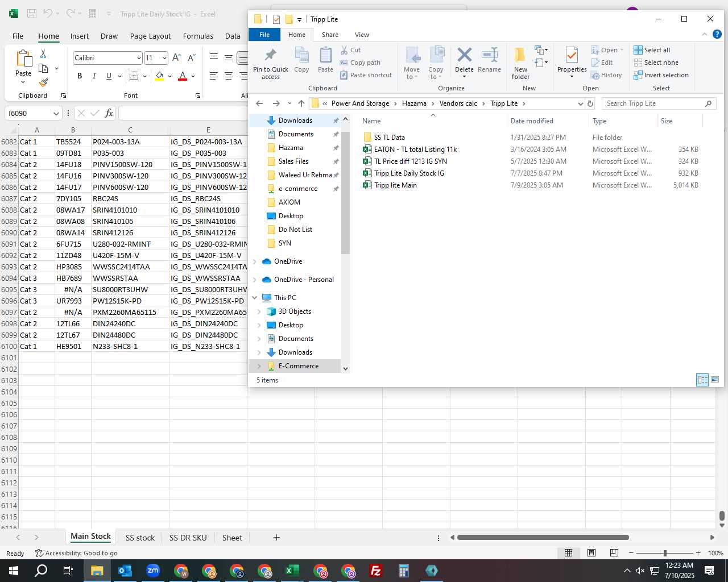Click Select all in Explorer ribbon
728x582 pixels.
(652, 50)
